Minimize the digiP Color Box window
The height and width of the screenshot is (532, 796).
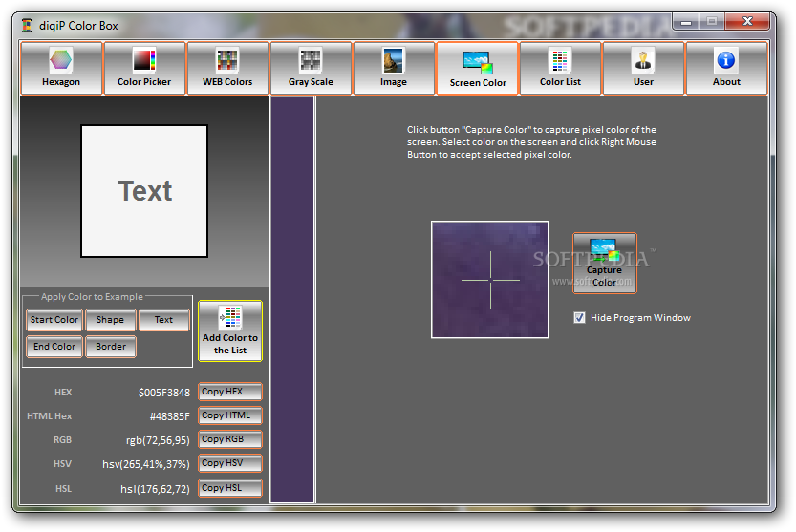(686, 22)
